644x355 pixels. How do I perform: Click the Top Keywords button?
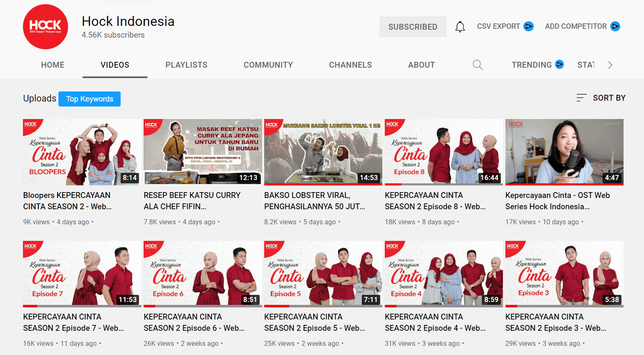[x=89, y=99]
